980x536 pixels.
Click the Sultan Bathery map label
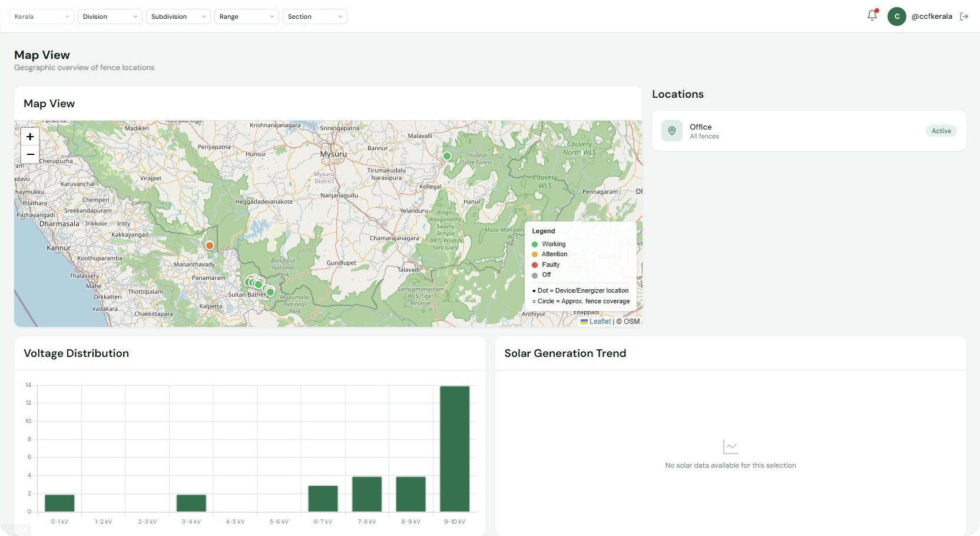(x=247, y=295)
